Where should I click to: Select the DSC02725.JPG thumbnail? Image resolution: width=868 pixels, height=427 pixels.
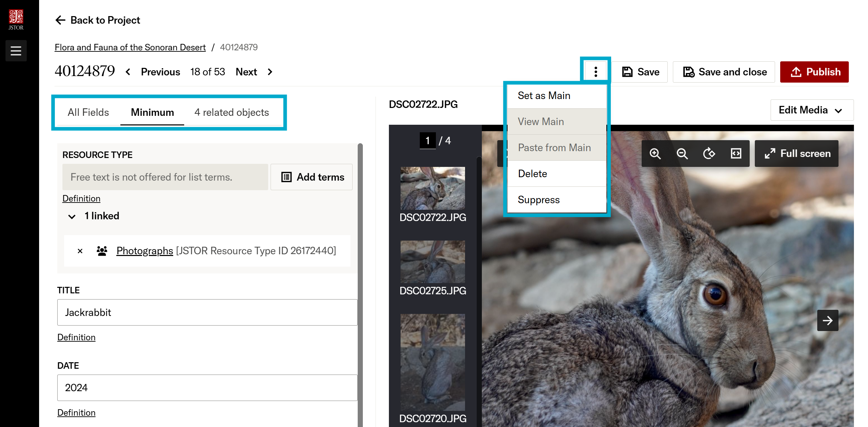click(x=433, y=261)
